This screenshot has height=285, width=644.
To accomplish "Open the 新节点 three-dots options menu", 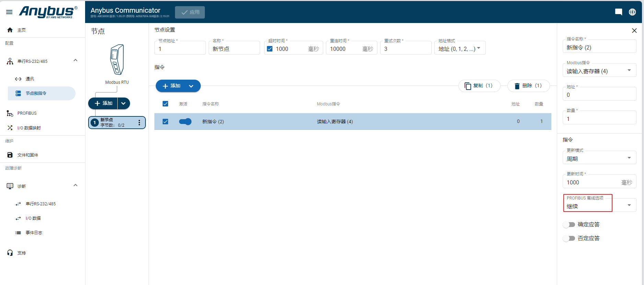I will click(139, 123).
